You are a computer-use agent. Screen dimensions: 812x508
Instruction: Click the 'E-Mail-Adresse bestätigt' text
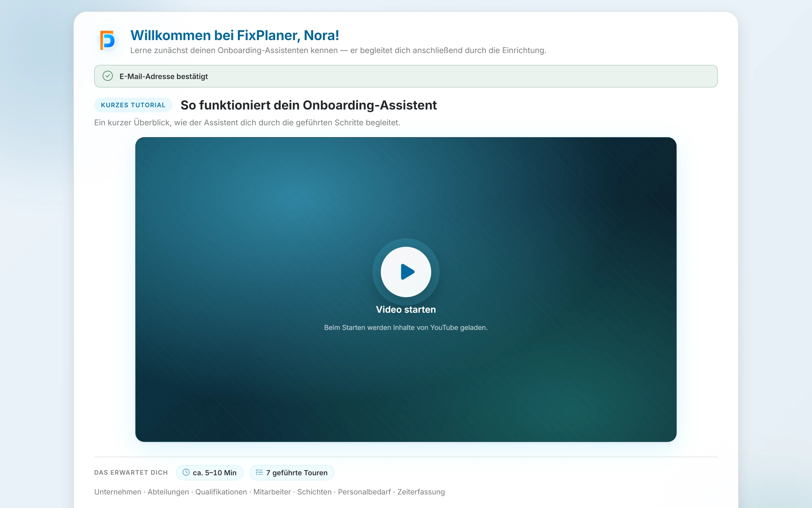[164, 76]
